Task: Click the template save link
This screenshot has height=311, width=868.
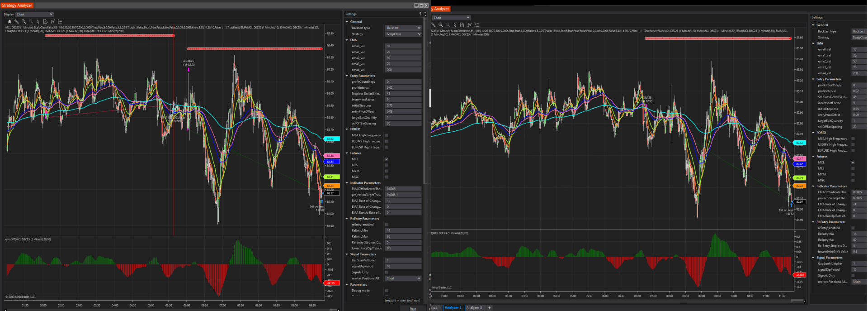Action: click(x=402, y=301)
